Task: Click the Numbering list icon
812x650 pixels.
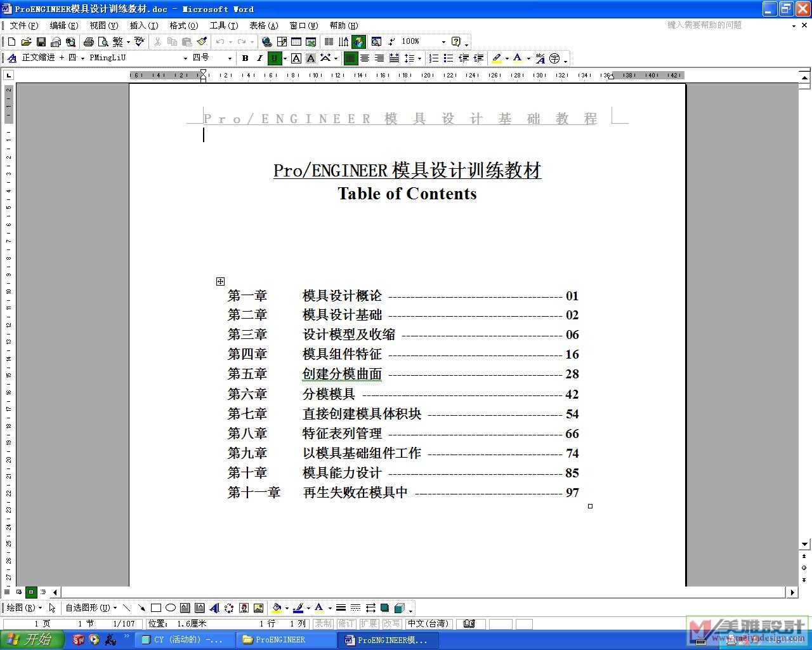Action: 434,58
